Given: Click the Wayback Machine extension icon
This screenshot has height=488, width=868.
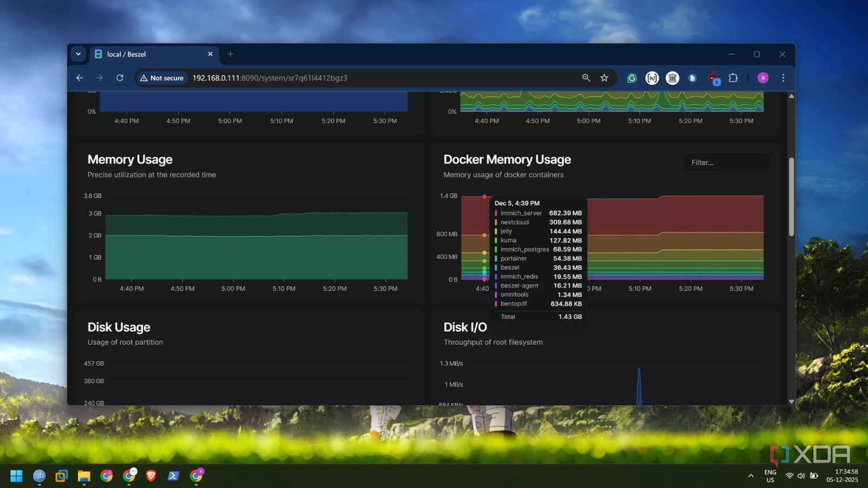Looking at the screenshot, I should (672, 78).
